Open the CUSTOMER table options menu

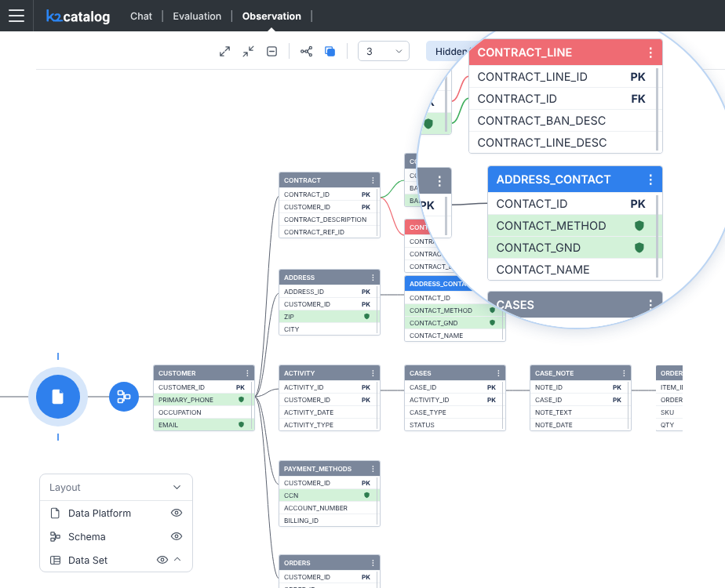pos(247,373)
